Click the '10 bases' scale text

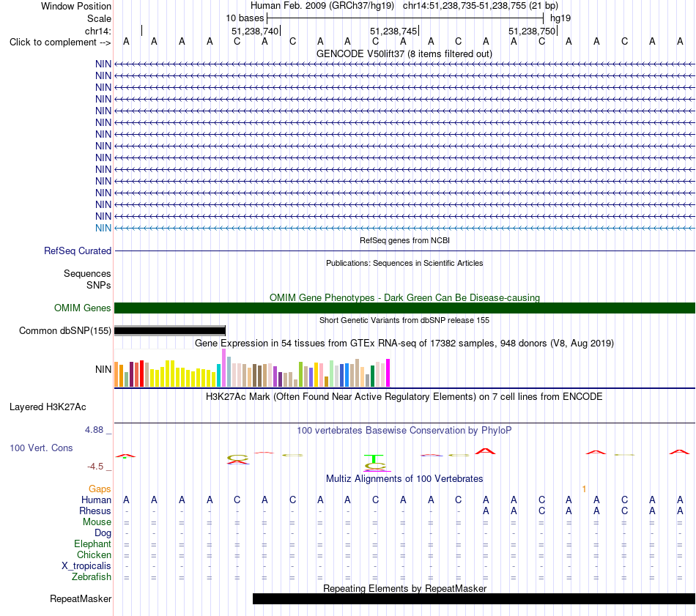coord(245,18)
